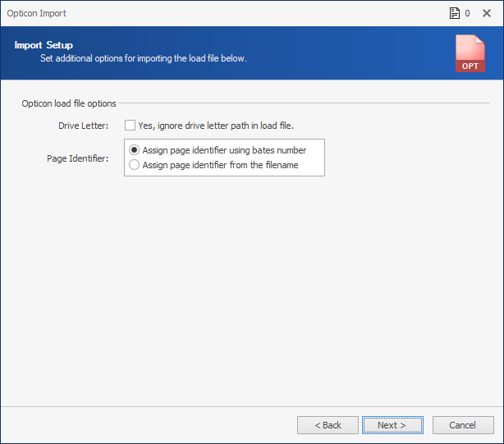Click the document count icon in title bar
Viewport: 504px width, 444px height.
click(454, 13)
